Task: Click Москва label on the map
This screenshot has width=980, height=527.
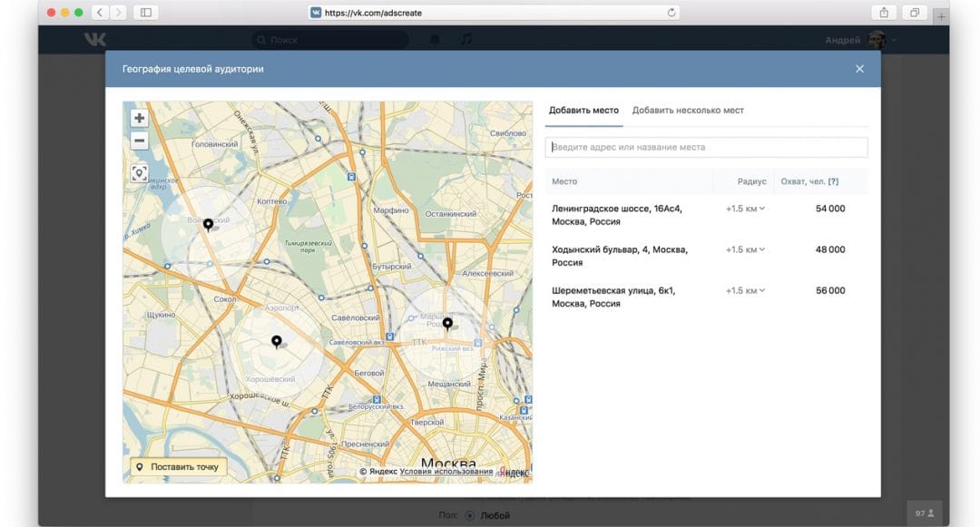Action: 449,463
